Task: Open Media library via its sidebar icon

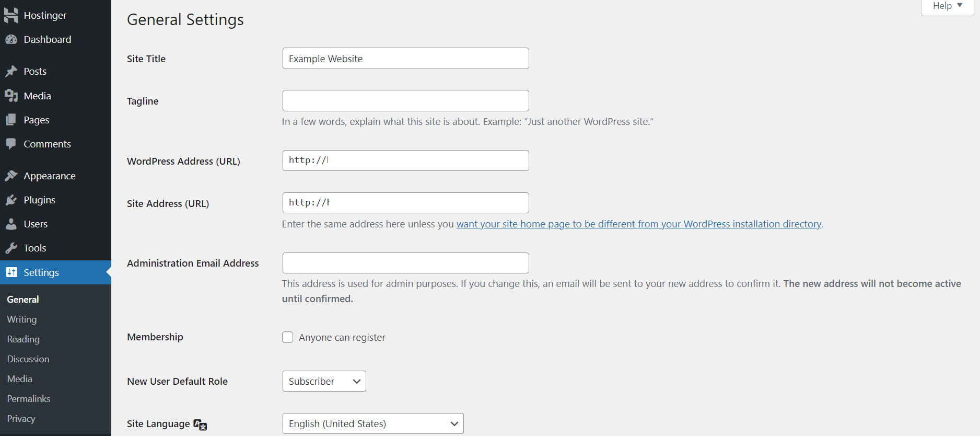Action: click(12, 95)
